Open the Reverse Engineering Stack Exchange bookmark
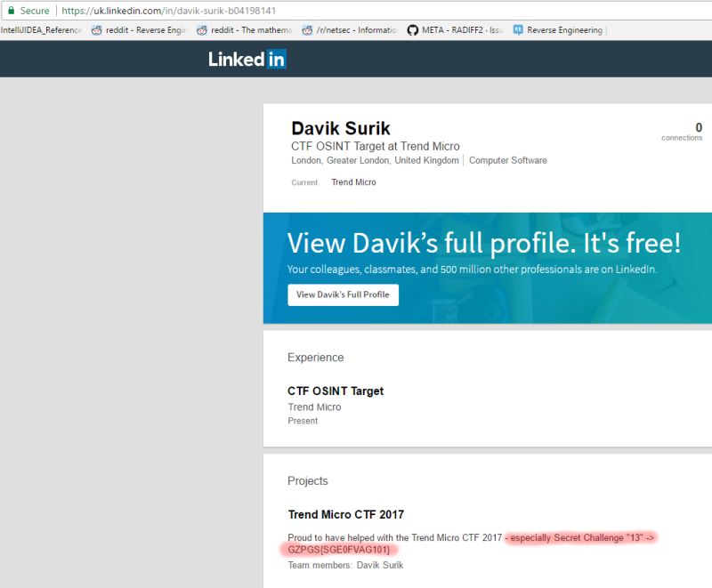The height and width of the screenshot is (588, 712). (558, 30)
